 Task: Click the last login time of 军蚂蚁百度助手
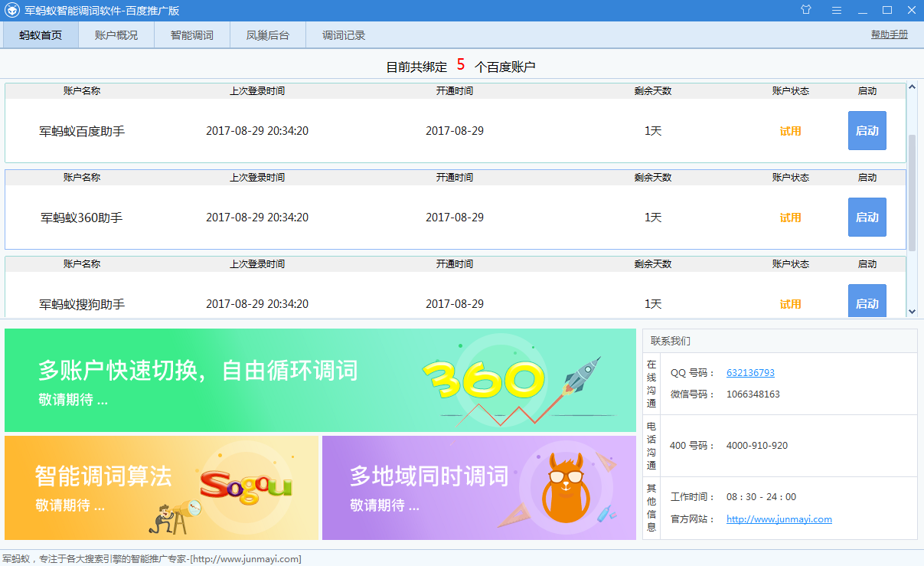pos(257,131)
